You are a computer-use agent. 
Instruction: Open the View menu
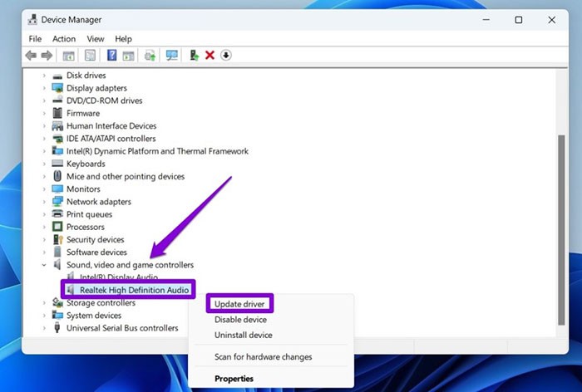tap(96, 39)
